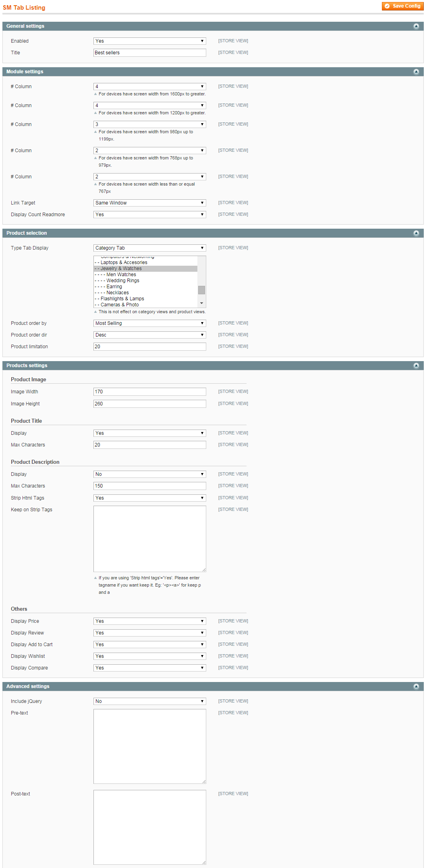This screenshot has width=427, height=868.
Task: Click the SM Tab Listing page title
Action: [24, 8]
